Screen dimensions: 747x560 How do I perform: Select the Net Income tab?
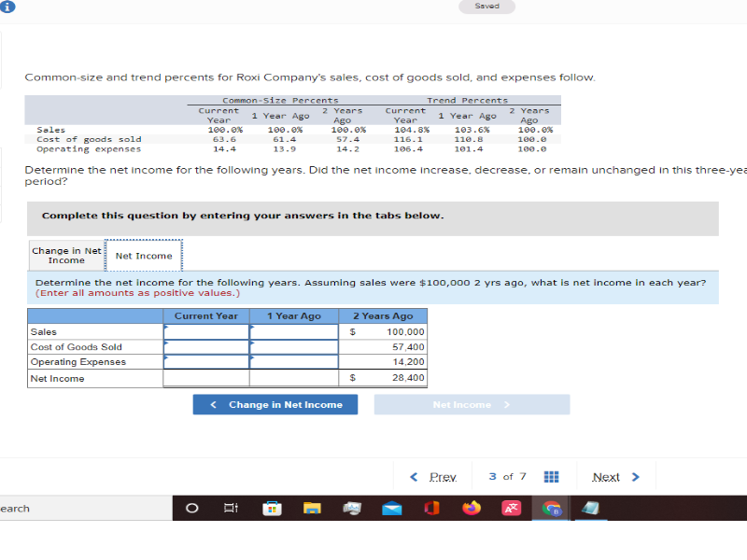tap(144, 256)
